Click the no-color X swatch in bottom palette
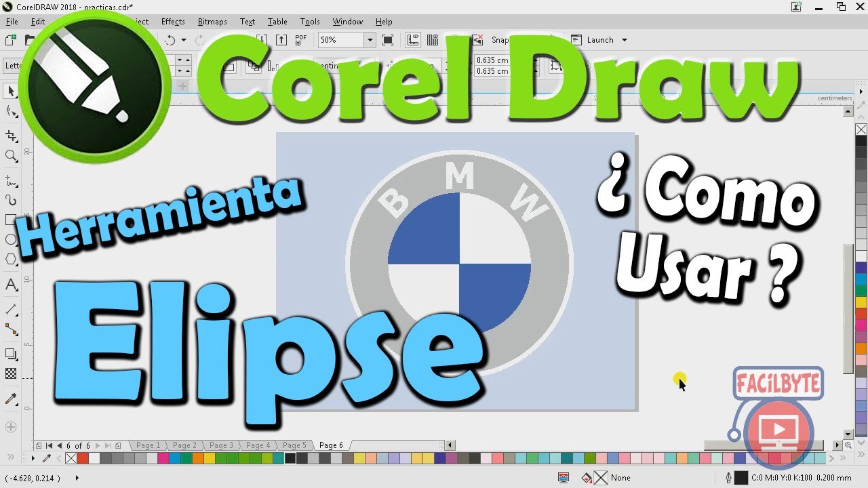868x488 pixels. tap(71, 459)
